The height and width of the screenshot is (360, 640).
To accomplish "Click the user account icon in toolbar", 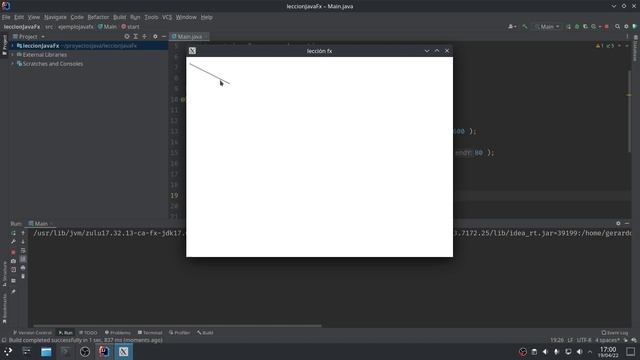I will pos(512,27).
